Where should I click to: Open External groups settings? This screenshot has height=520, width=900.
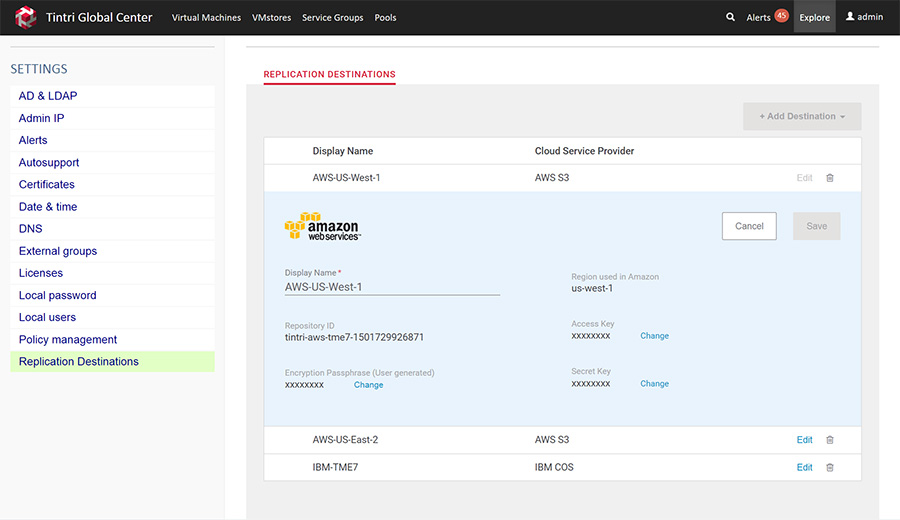tap(112, 251)
